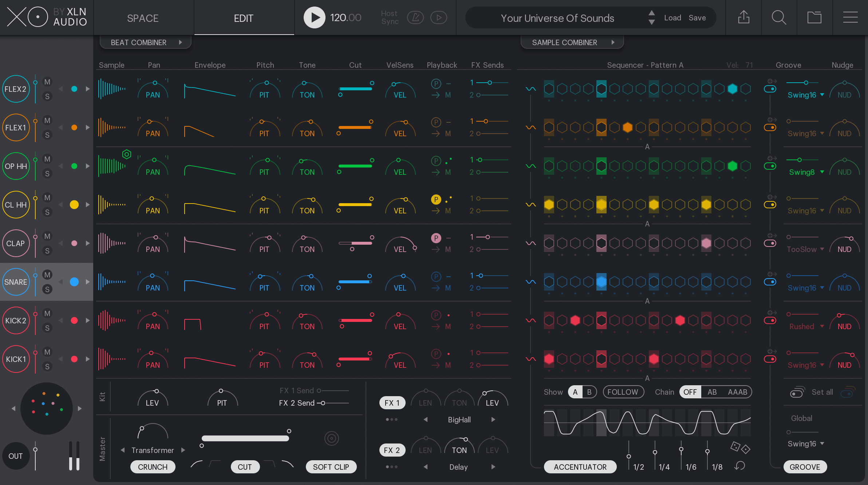Select the EDIT tab
The height and width of the screenshot is (485, 868).
242,18
